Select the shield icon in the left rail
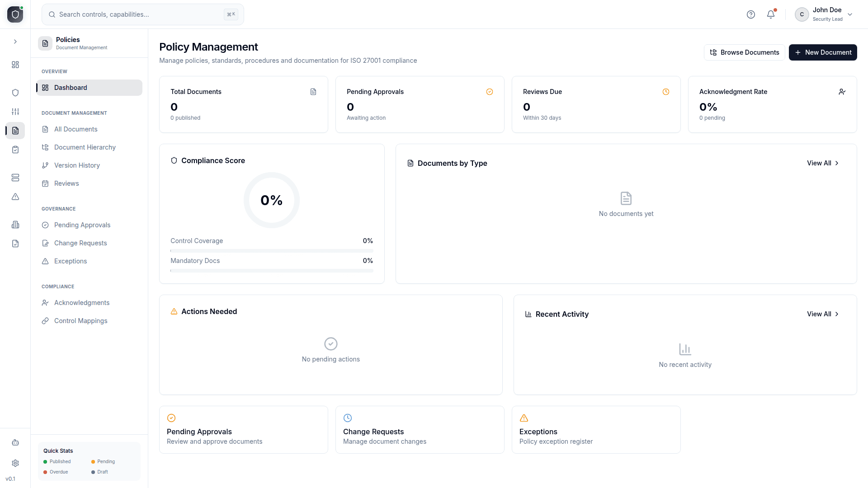Screen dimensions: 868x488 pyautogui.click(x=15, y=92)
